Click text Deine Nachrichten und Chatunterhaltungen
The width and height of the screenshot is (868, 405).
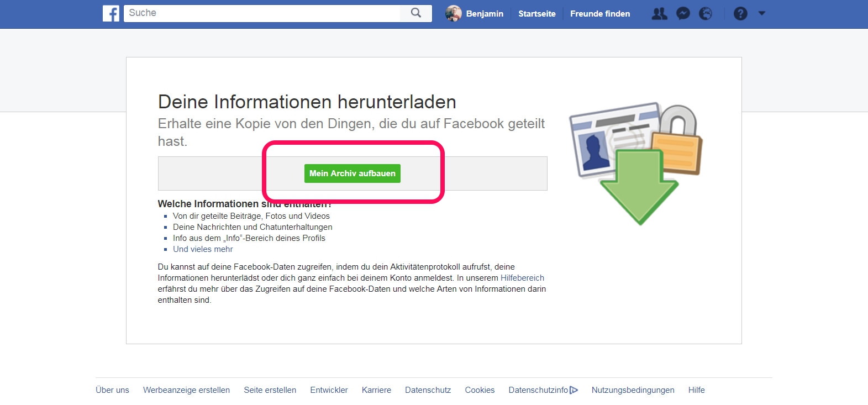point(252,227)
